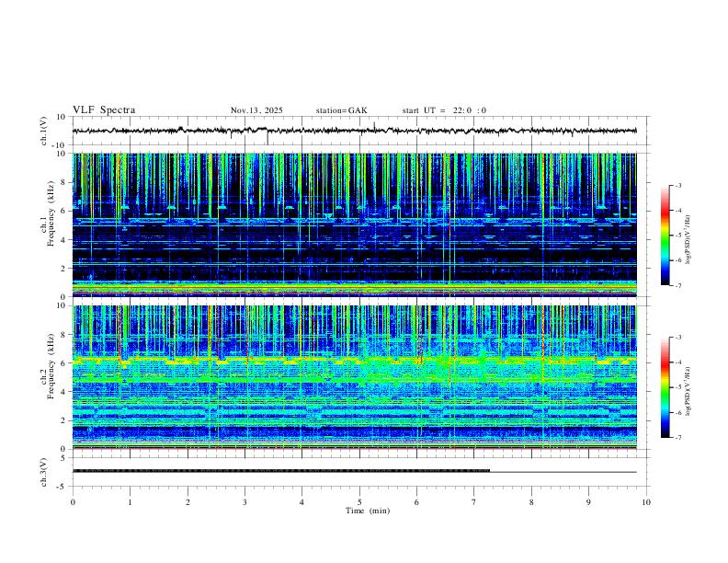728x563 pixels.
Task: Click the ch.2 spectrogram plot
Action: [354, 377]
